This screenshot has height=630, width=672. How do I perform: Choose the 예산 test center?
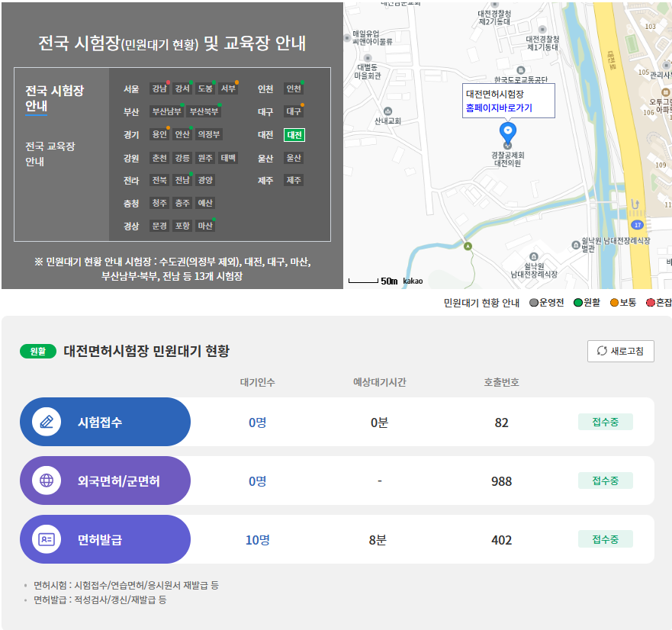[205, 203]
